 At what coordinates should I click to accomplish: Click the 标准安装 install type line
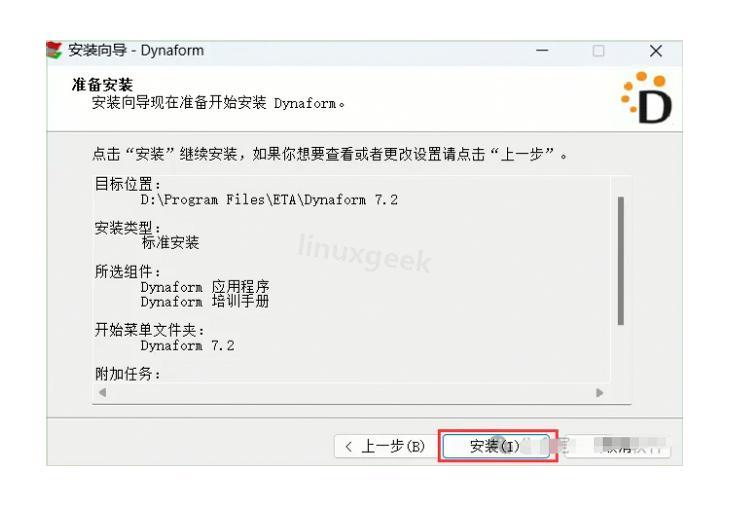tap(170, 243)
